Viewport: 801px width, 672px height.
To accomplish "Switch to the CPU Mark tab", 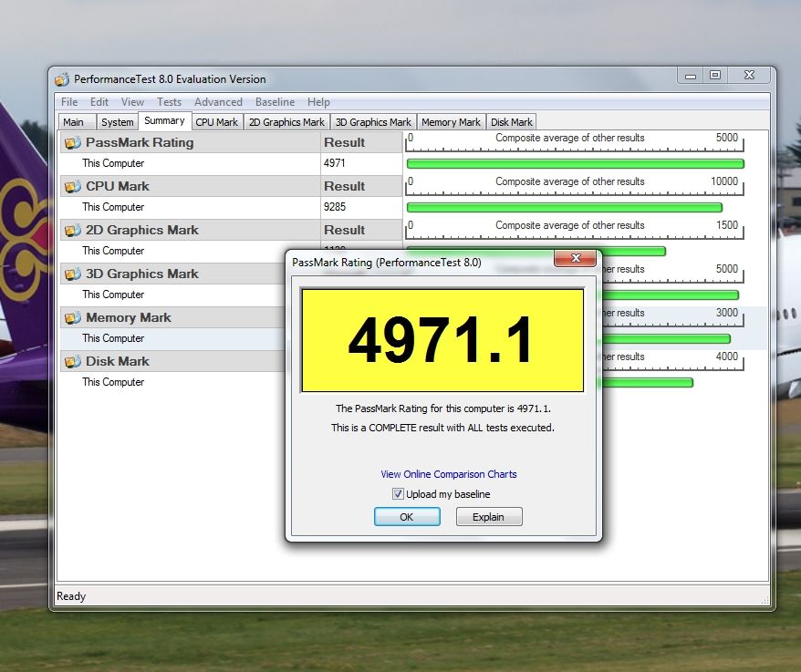I will tap(216, 122).
